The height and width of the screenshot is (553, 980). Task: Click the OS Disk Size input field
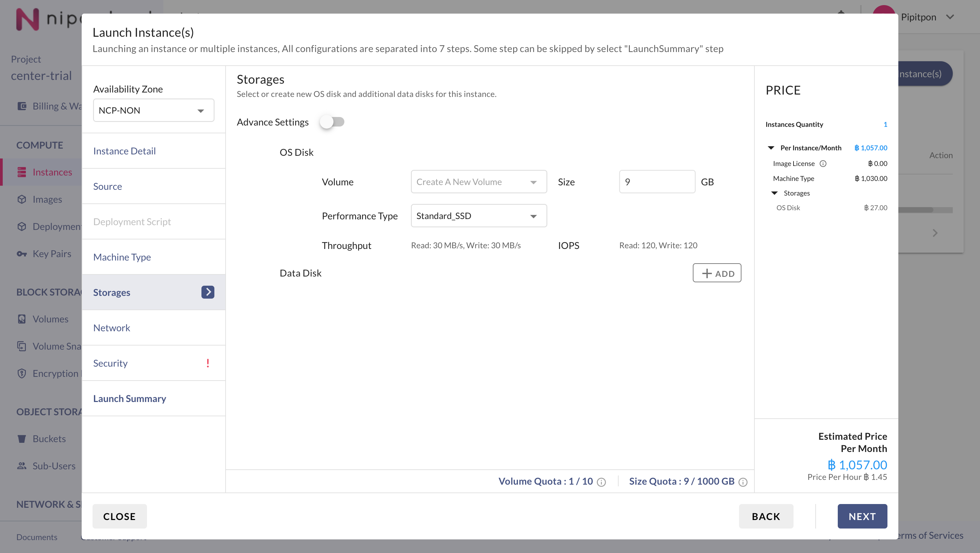(x=657, y=182)
